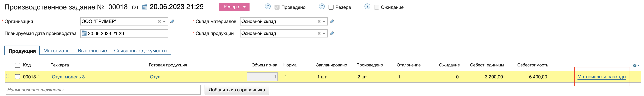Click the 6 400,00 cost cell

click(538, 77)
